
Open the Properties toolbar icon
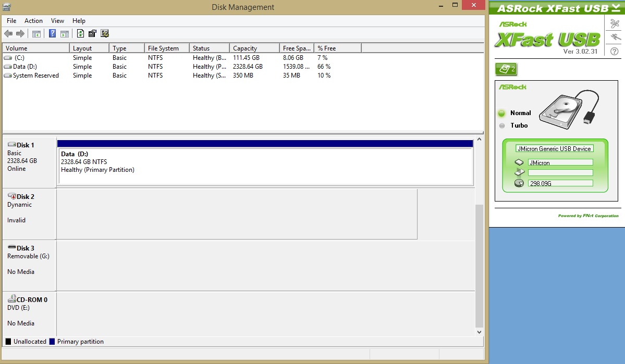click(92, 33)
